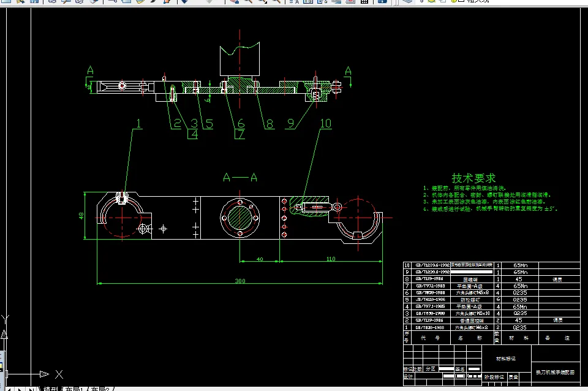Select technical requirement line 4 with ±5°

point(491,208)
